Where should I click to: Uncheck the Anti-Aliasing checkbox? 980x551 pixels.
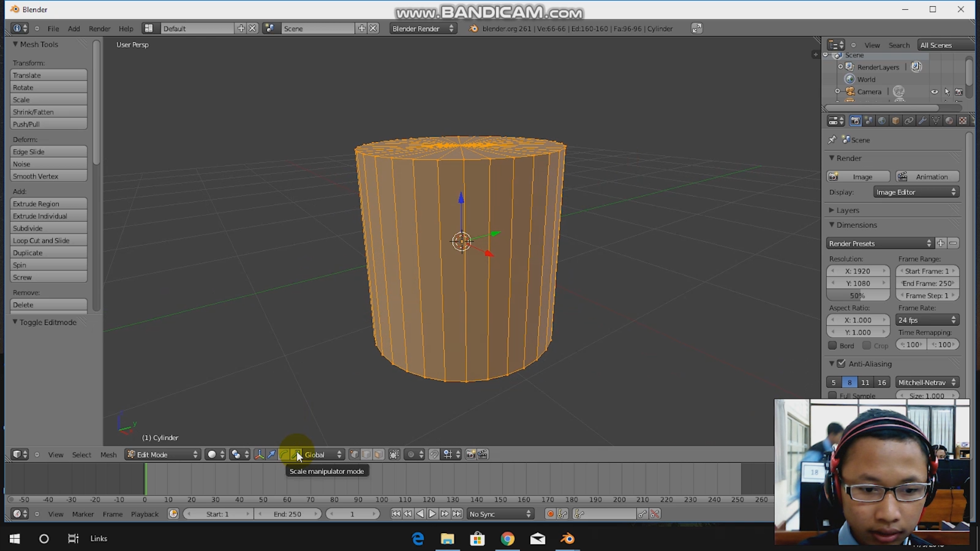[x=840, y=363]
